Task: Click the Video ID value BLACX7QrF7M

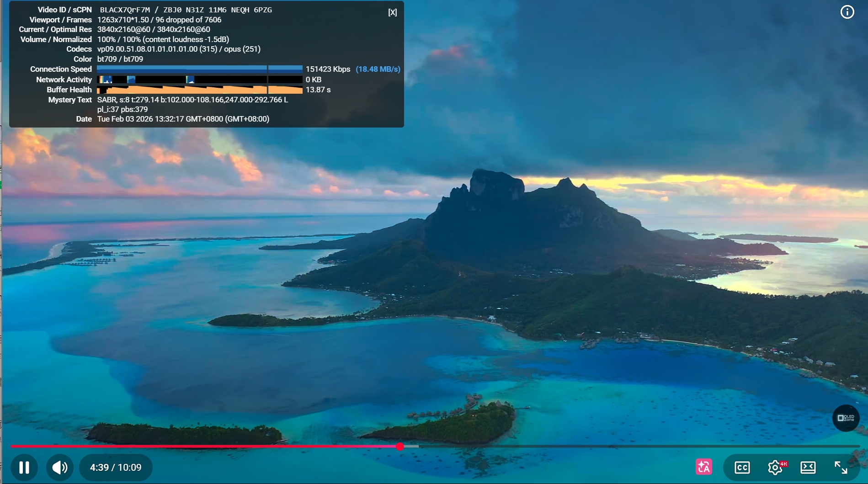Action: click(125, 10)
